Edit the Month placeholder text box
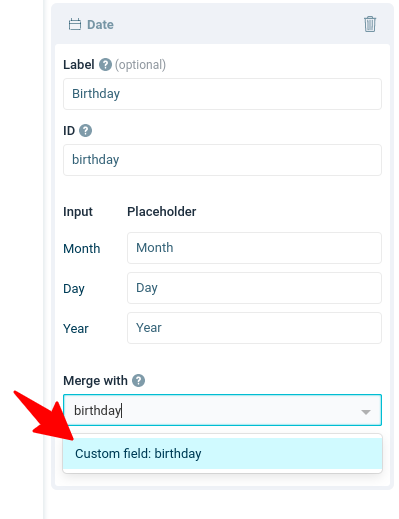This screenshot has width=399, height=519. click(x=254, y=248)
